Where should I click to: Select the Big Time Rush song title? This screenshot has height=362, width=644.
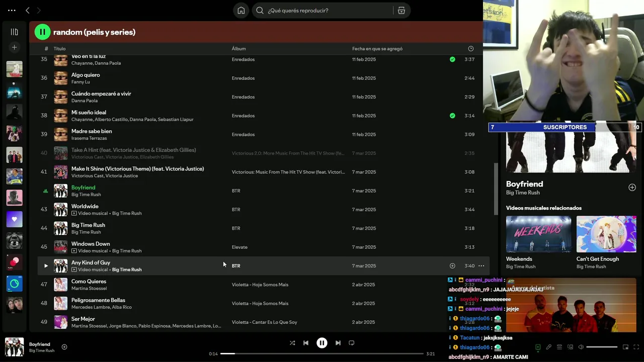click(x=88, y=225)
